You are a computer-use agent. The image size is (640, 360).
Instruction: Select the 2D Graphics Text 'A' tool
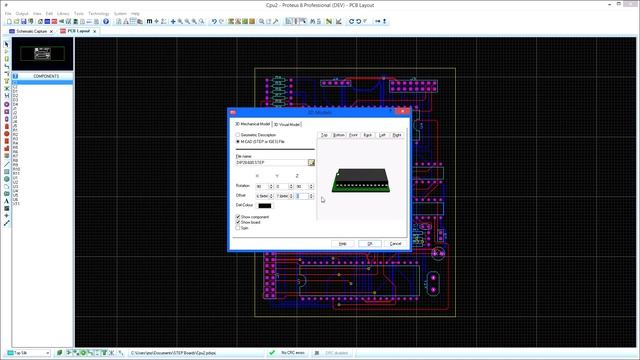[x=7, y=201]
